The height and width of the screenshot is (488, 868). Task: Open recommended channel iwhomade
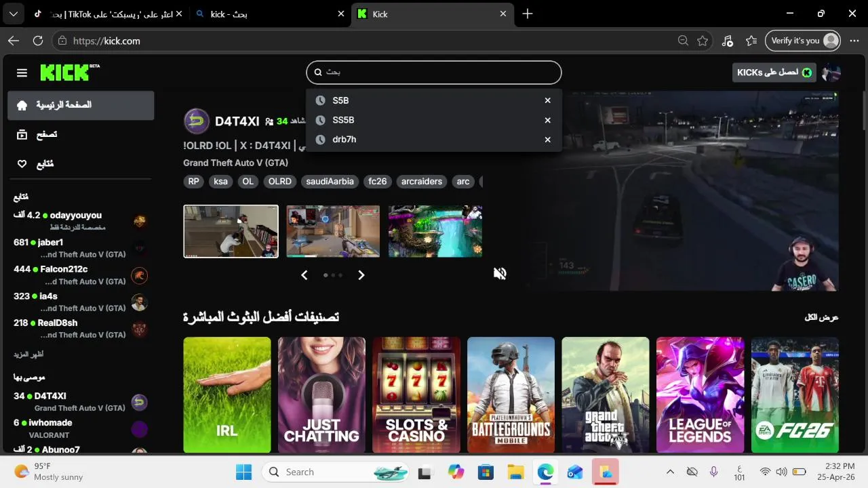point(81,428)
